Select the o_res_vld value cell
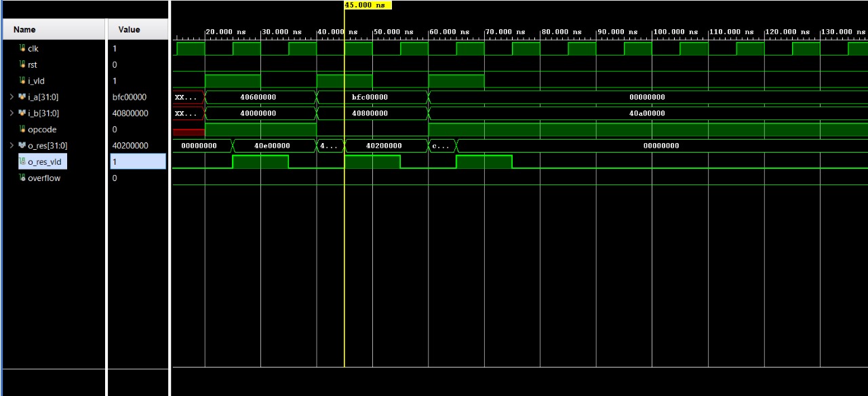The width and height of the screenshot is (868, 396). 138,162
